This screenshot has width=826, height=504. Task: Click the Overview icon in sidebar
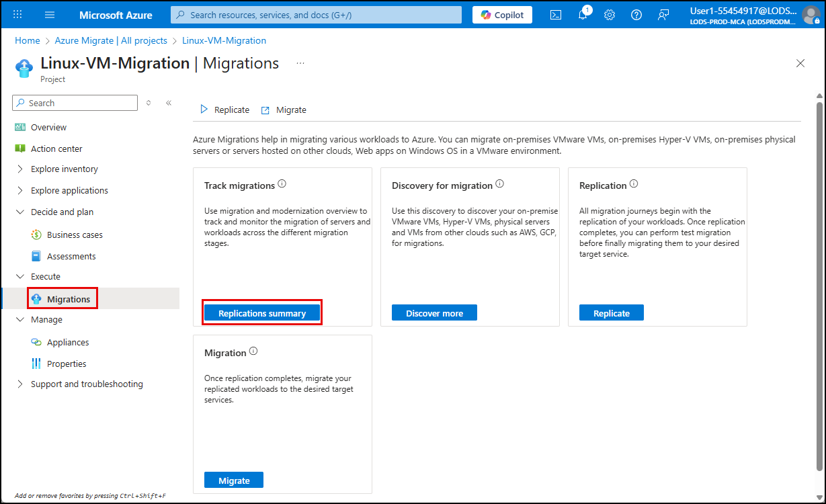tap(20, 127)
